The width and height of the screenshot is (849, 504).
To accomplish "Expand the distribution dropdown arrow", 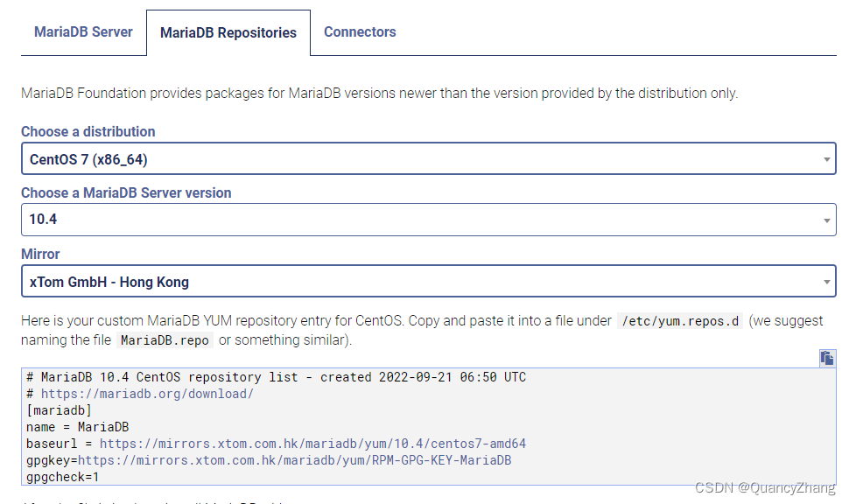I will click(x=826, y=158).
